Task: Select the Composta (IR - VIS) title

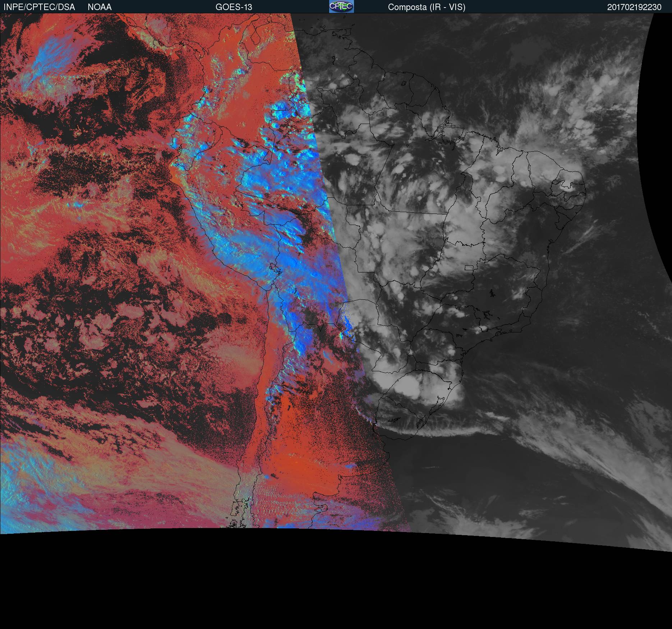Action: [427, 7]
